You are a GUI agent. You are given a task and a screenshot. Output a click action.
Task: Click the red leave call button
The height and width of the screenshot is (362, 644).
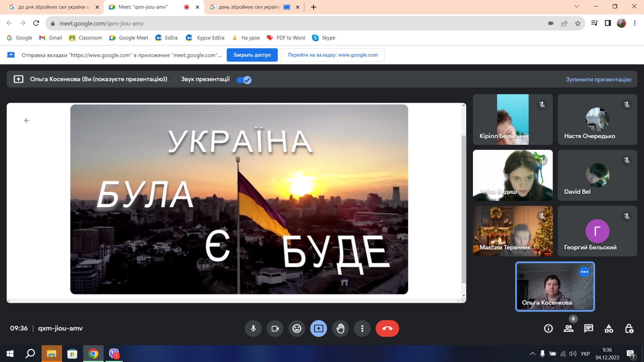(x=387, y=329)
